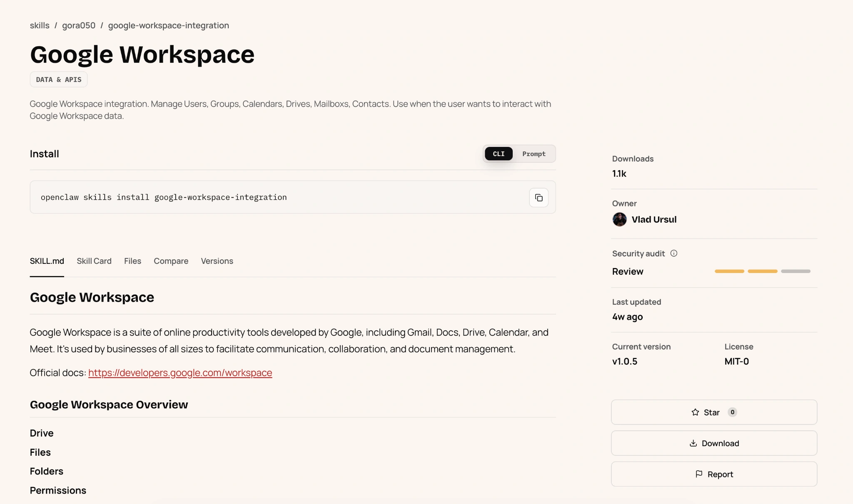Viewport: 853px width, 504px height.
Task: Copy the install command to clipboard
Action: [539, 198]
